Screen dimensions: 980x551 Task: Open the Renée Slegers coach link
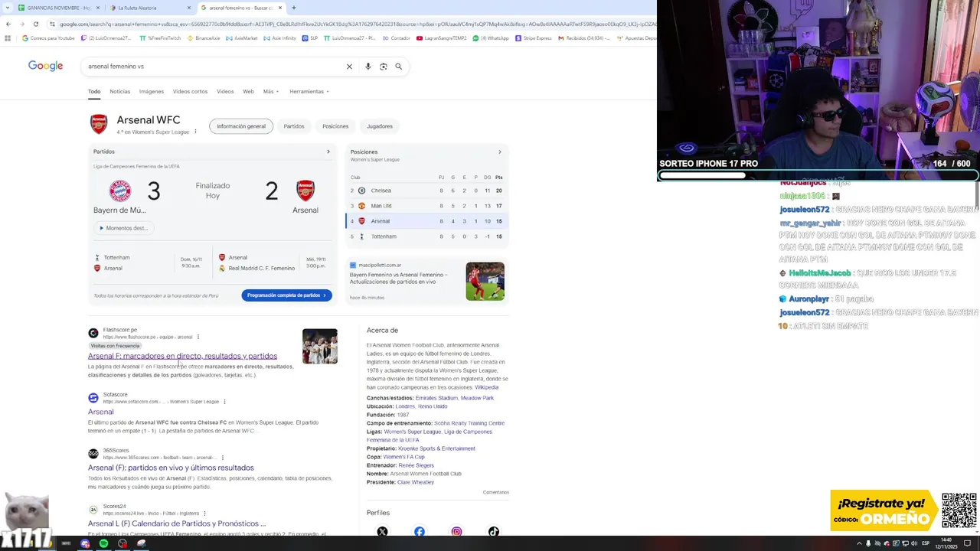416,465
